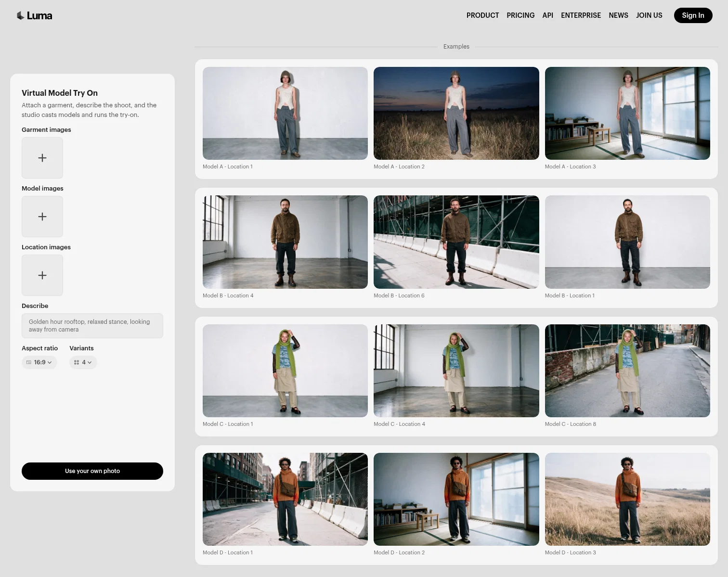The height and width of the screenshot is (577, 728).
Task: Open Model B - Location 1 thumbnail
Action: coord(627,242)
